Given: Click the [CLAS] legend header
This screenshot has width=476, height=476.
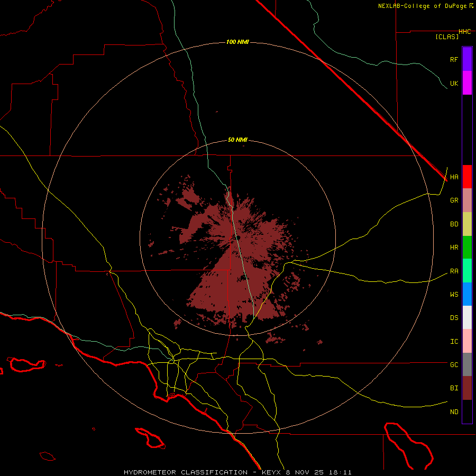Looking at the screenshot, I should [447, 36].
